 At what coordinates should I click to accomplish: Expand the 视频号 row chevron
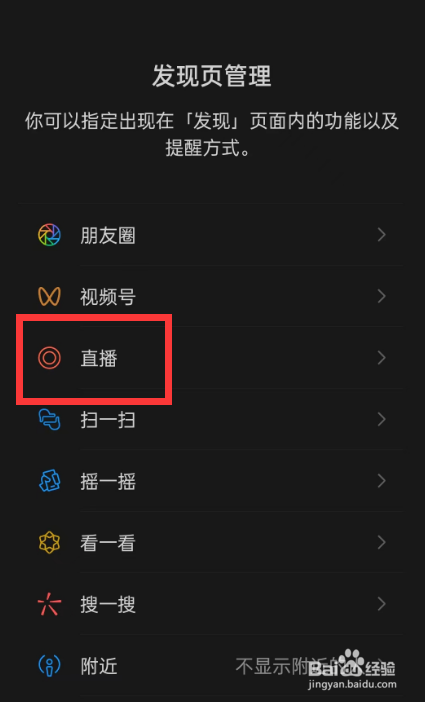click(382, 296)
